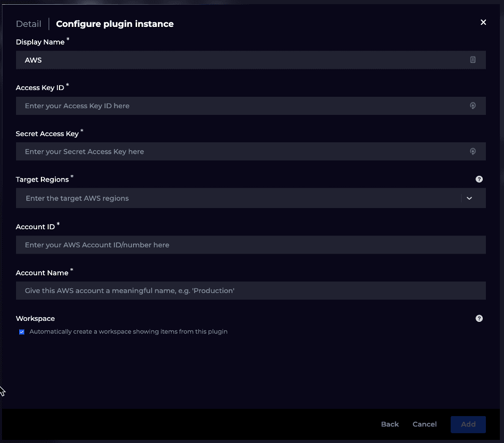Open the Workspace help icon

(479, 318)
